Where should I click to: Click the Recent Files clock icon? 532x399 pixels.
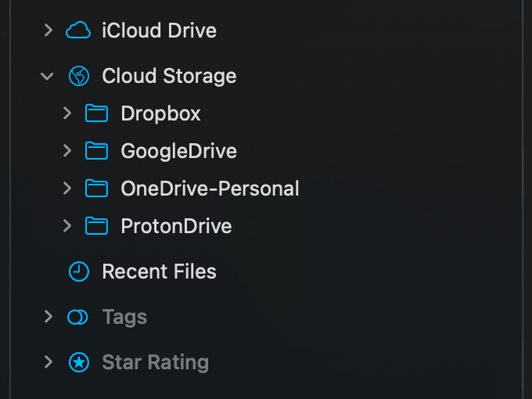[x=78, y=271]
